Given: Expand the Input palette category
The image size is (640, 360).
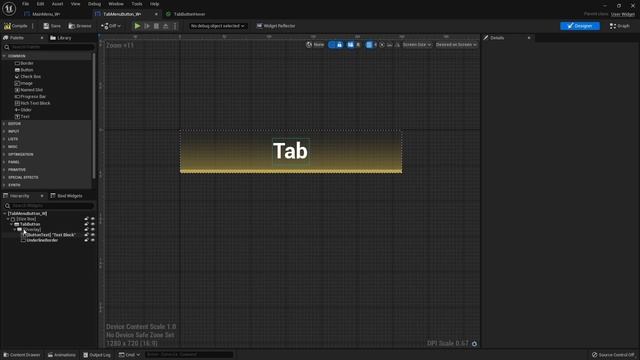Looking at the screenshot, I should tap(4, 131).
